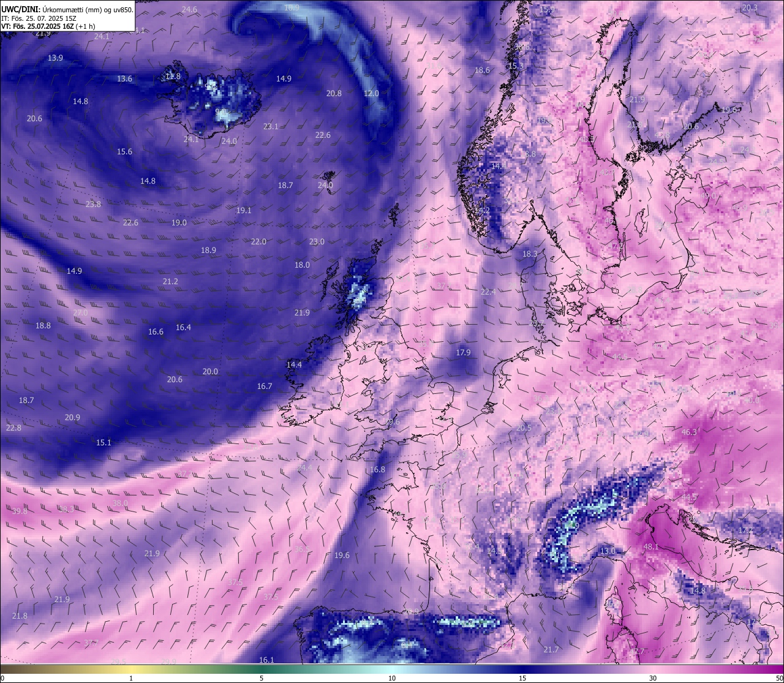The image size is (784, 683).
Task: Click the map value 23.8
Action: coord(93,204)
